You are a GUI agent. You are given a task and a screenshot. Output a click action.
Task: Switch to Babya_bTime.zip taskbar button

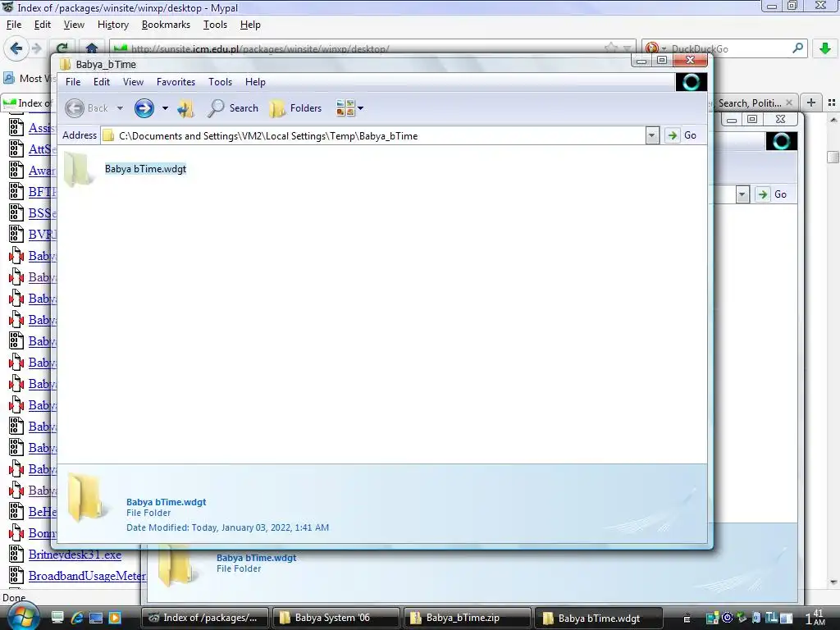click(467, 618)
